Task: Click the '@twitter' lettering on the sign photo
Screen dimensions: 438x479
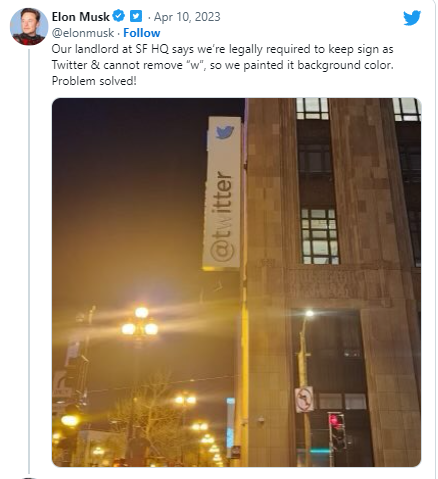Action: pyautogui.click(x=221, y=217)
